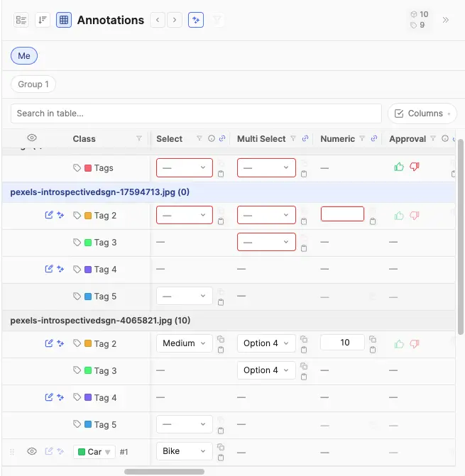Thumbs up Tag 2 in 4065821.jpg group
This screenshot has height=476, width=465.
coord(399,344)
